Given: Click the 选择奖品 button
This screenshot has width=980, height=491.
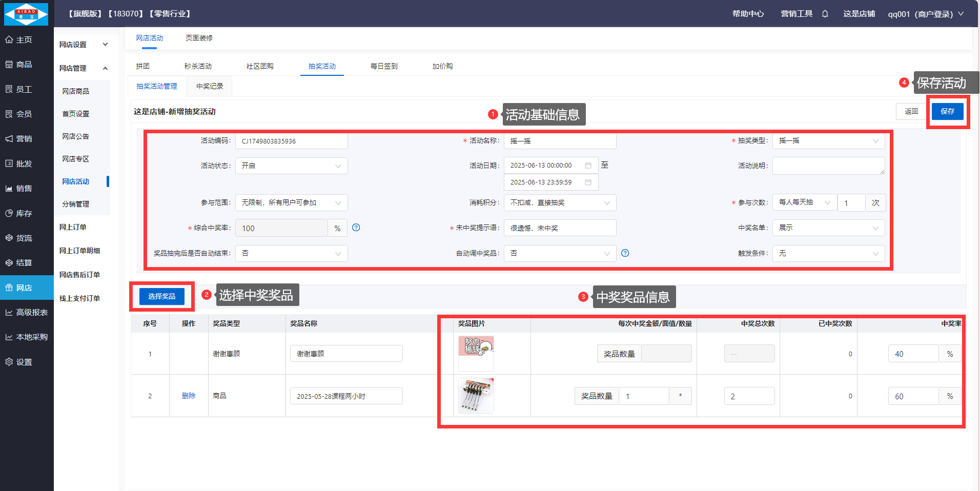Looking at the screenshot, I should (162, 296).
